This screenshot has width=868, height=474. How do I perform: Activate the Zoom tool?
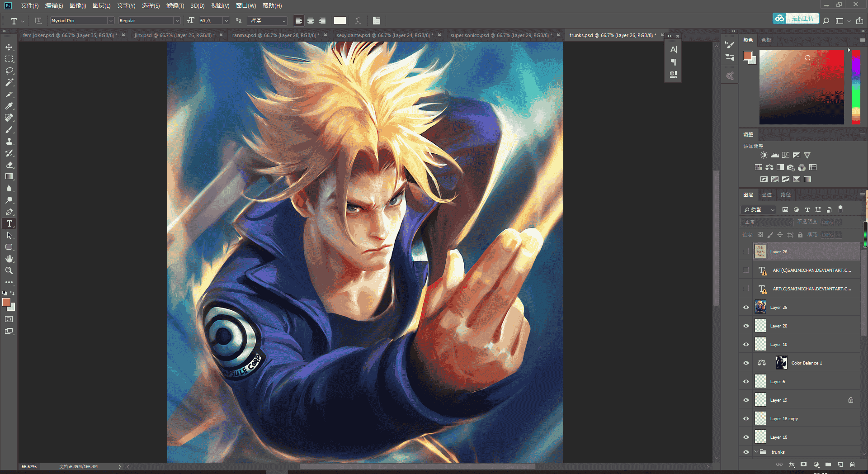pyautogui.click(x=9, y=270)
